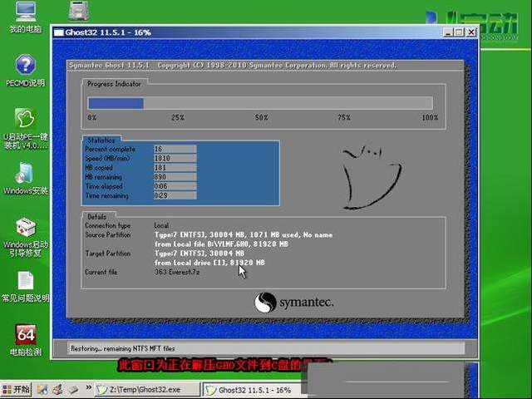Click the Ghost mascot drawing
Screen dimensions: 532x399
(x=372, y=177)
